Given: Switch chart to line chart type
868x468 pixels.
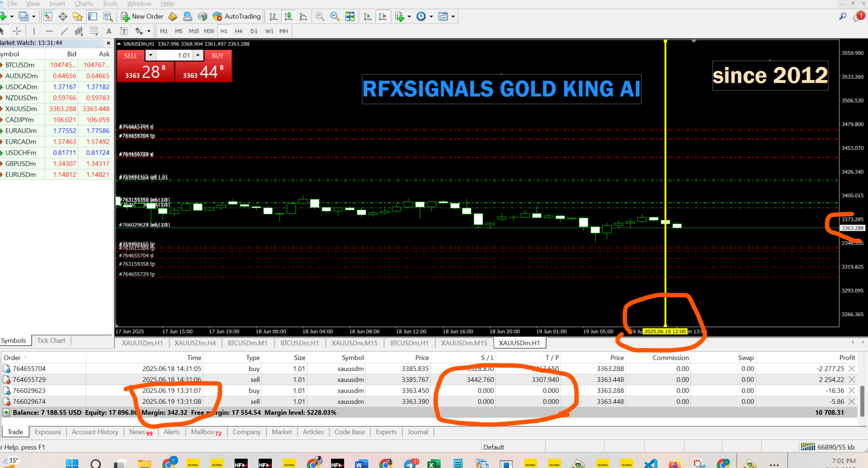Looking at the screenshot, I should coord(303,16).
